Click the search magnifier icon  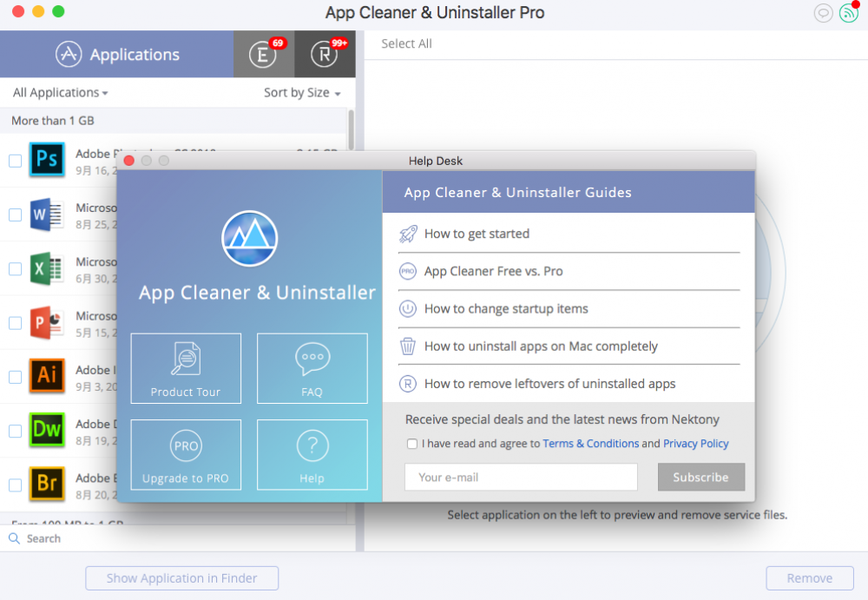[15, 538]
